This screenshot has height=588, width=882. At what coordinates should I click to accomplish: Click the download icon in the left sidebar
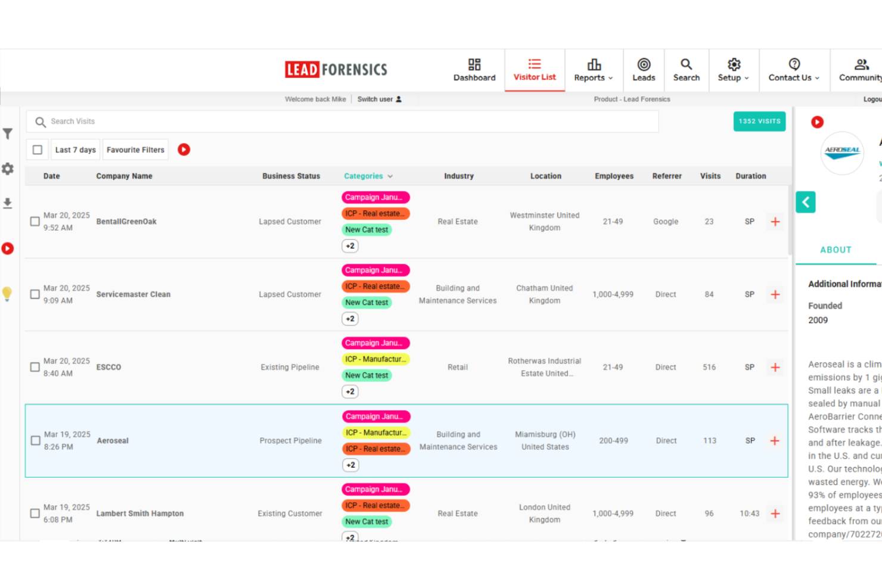[8, 204]
